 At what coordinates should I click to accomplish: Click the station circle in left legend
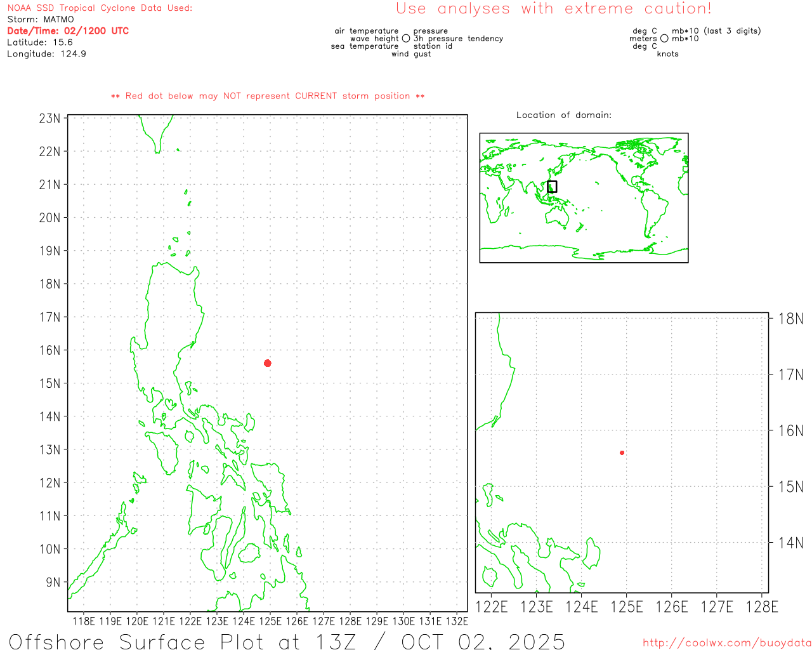(x=406, y=39)
